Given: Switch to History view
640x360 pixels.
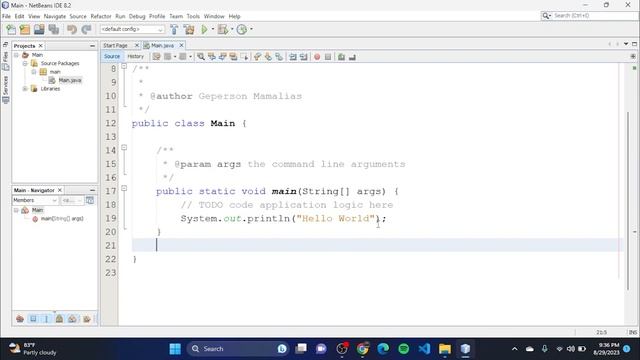Looking at the screenshot, I should pyautogui.click(x=136, y=57).
